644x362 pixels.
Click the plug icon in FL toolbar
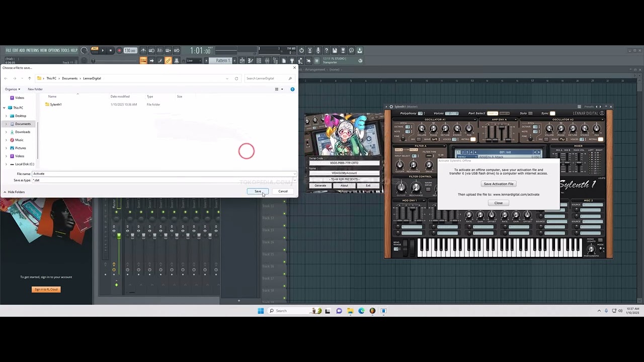(291, 60)
